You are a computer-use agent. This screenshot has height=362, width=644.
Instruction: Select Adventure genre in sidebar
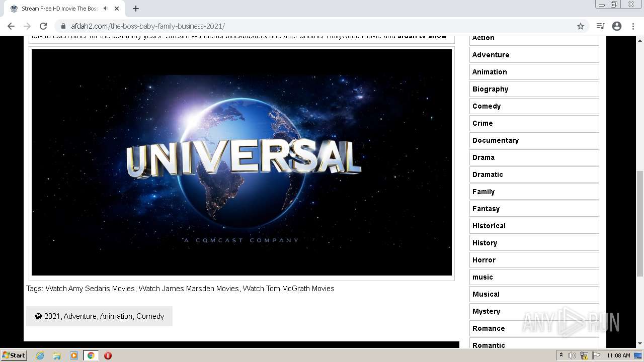[534, 55]
